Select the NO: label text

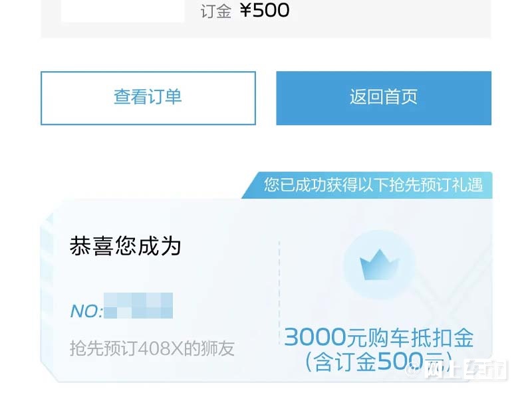click(86, 311)
